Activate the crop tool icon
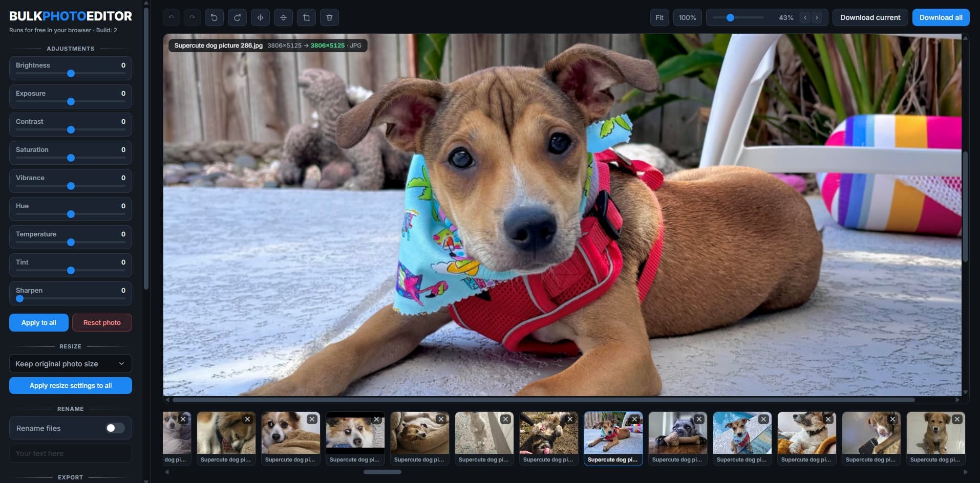The image size is (980, 483). (x=306, y=17)
